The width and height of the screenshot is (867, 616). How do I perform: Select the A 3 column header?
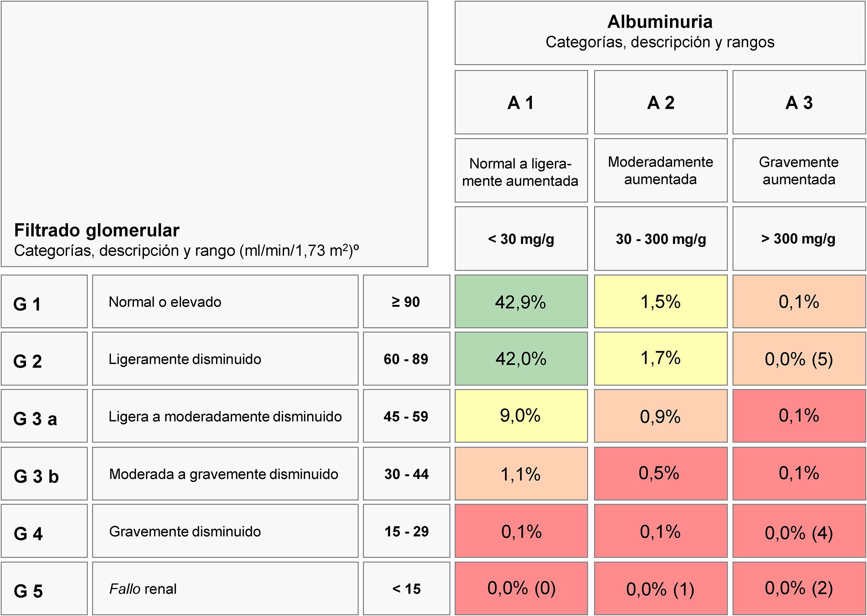point(799,103)
